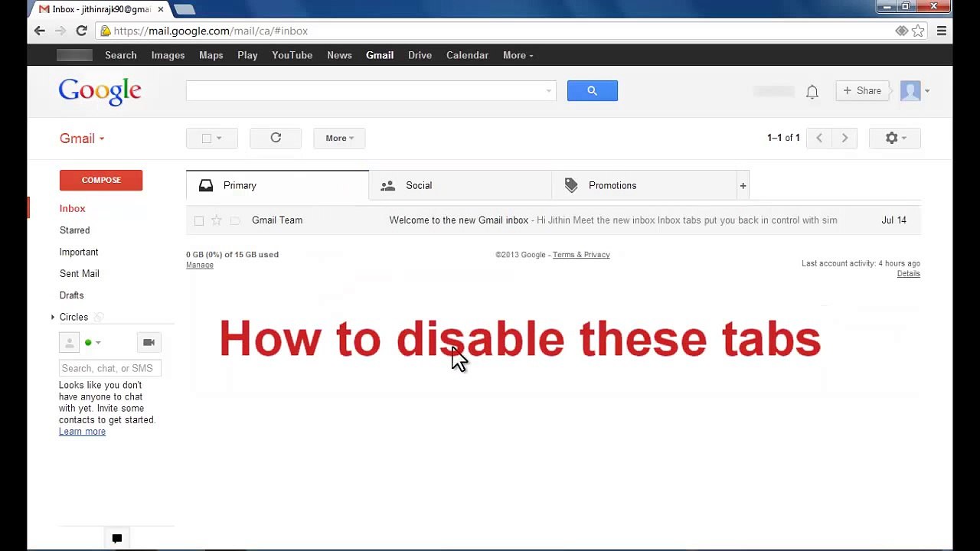Image resolution: width=980 pixels, height=551 pixels.
Task: Click the Manage storage link
Action: pos(200,265)
